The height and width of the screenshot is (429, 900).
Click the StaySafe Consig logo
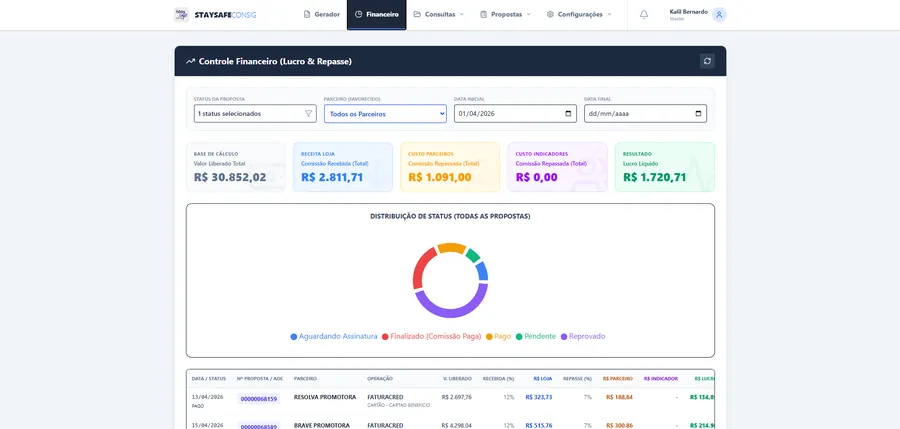click(215, 14)
